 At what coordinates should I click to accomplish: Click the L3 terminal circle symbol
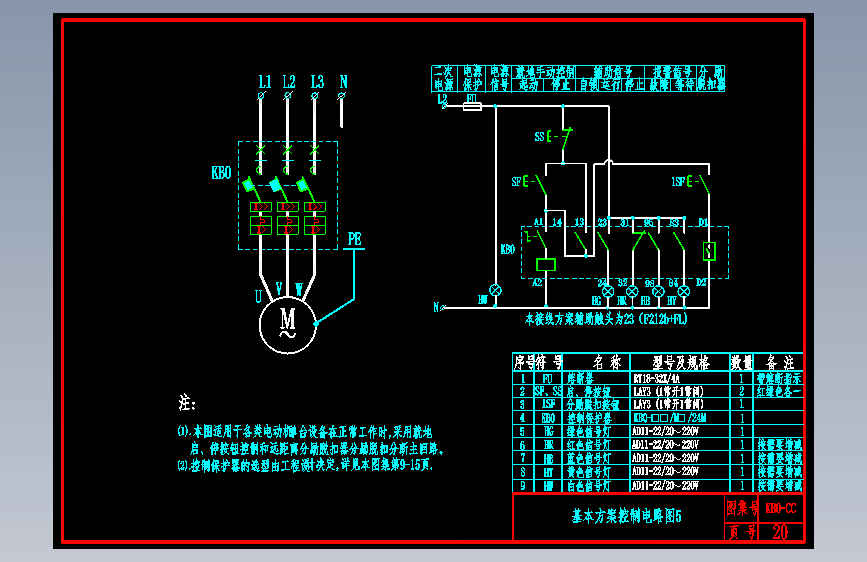[315, 96]
